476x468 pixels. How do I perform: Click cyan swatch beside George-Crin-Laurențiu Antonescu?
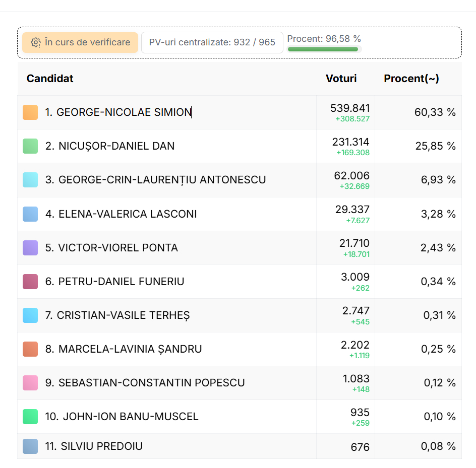(30, 180)
